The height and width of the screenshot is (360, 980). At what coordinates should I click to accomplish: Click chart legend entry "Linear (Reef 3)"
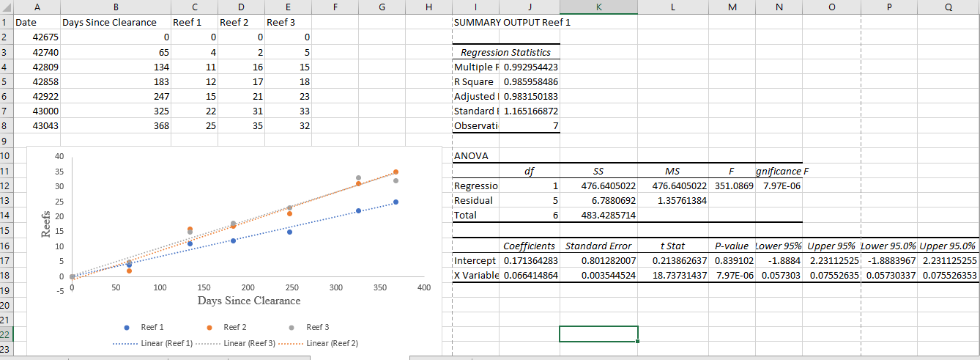tap(235, 343)
